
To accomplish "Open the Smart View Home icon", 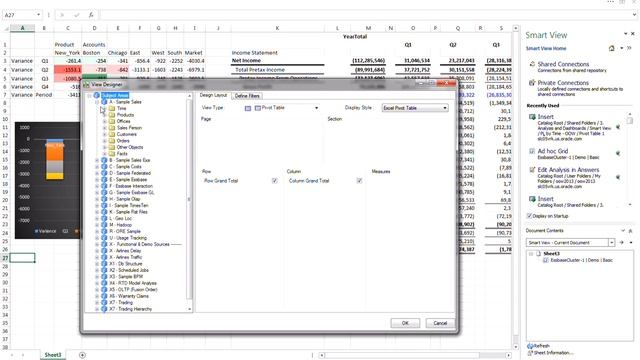I will point(611,48).
